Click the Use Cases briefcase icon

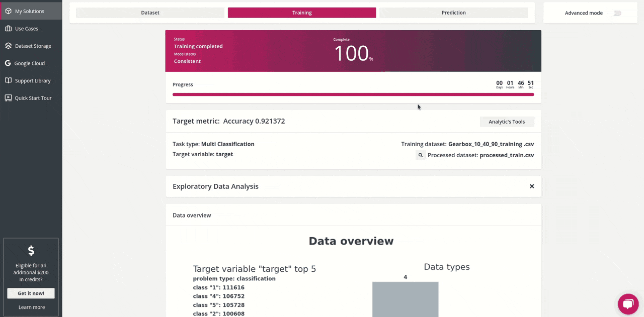click(x=9, y=29)
